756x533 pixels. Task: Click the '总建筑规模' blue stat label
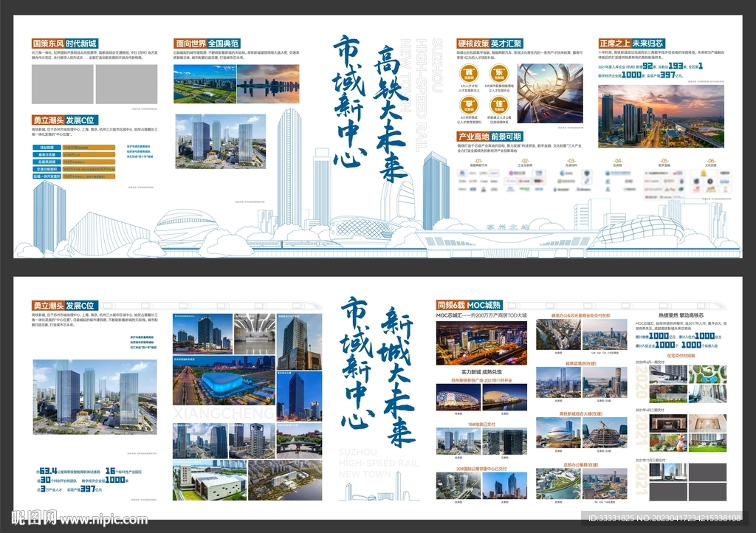coord(47,162)
